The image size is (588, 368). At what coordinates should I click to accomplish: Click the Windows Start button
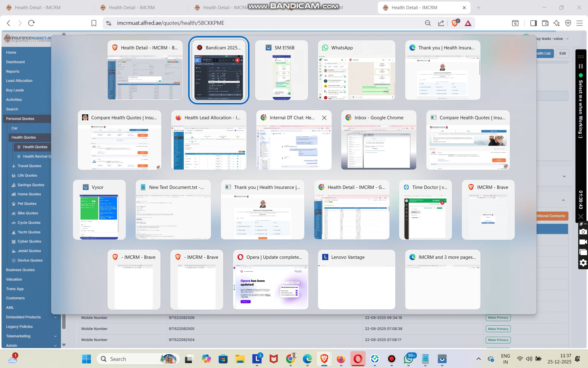[86, 359]
